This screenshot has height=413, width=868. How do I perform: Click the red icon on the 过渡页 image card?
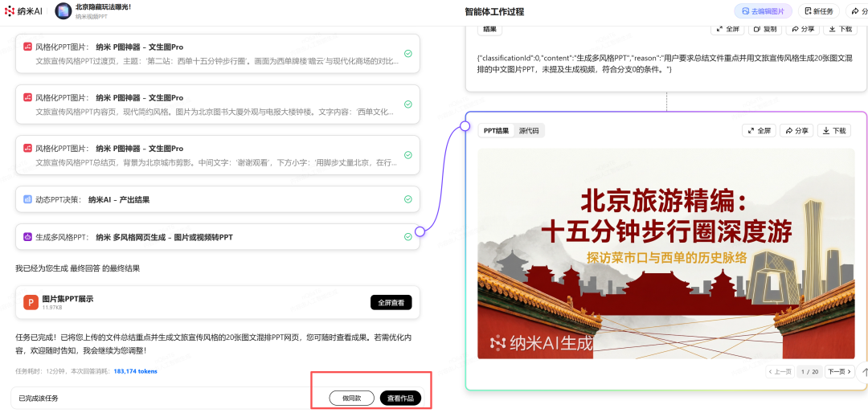tap(27, 47)
